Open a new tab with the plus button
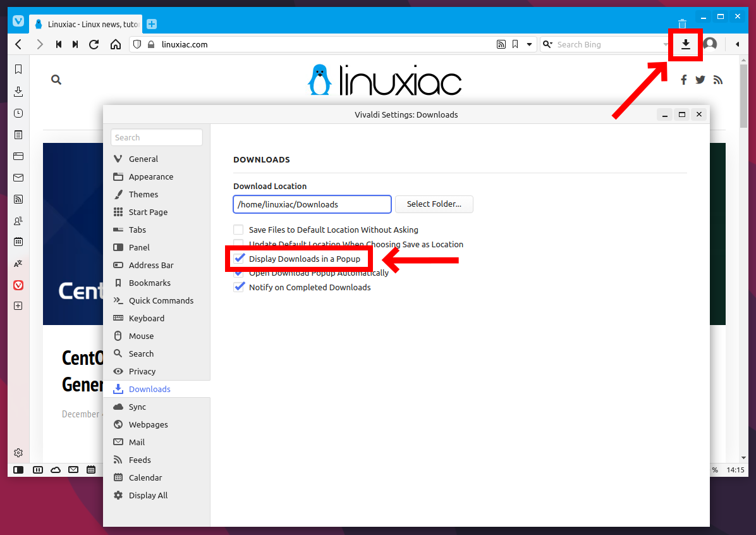The image size is (756, 535). click(x=152, y=23)
